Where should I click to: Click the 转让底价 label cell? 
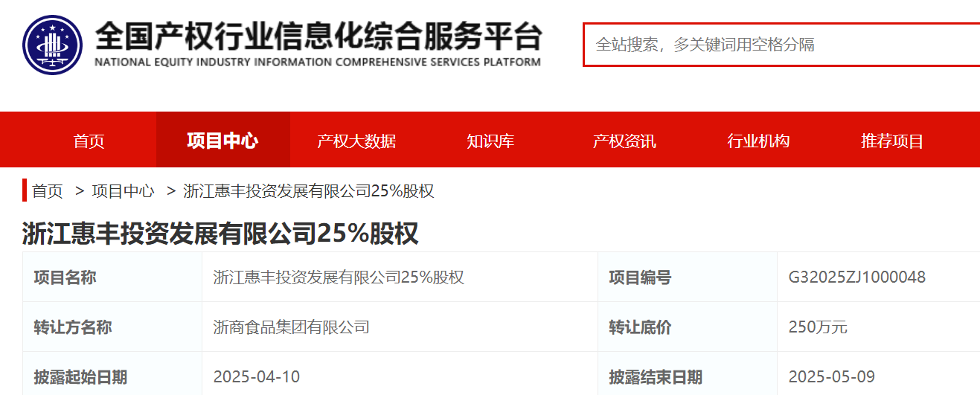tap(688, 327)
